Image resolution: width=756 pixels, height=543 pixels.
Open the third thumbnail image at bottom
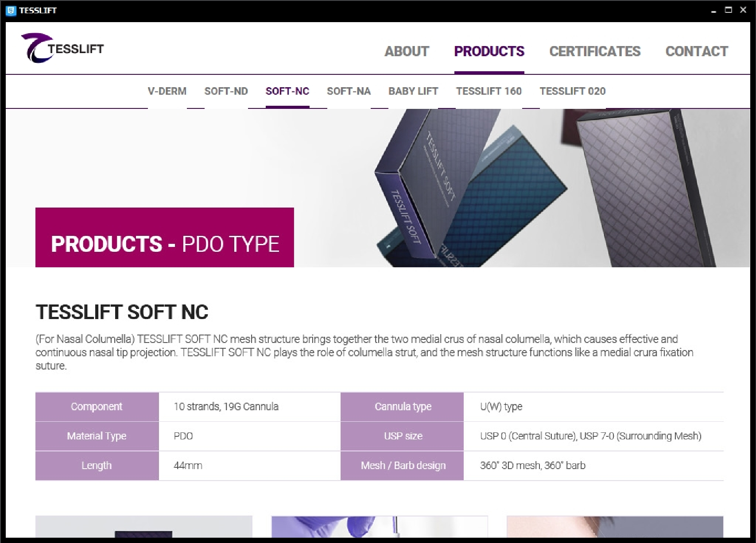pos(615,527)
